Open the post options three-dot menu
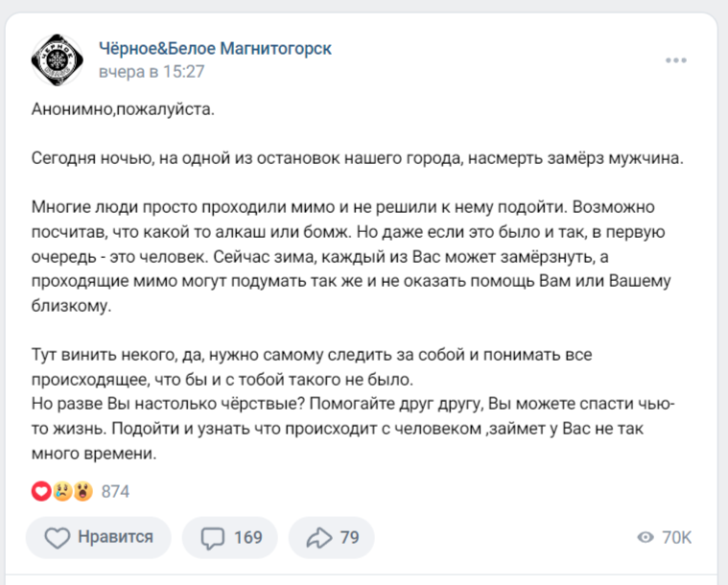728x585 pixels. pos(676,59)
